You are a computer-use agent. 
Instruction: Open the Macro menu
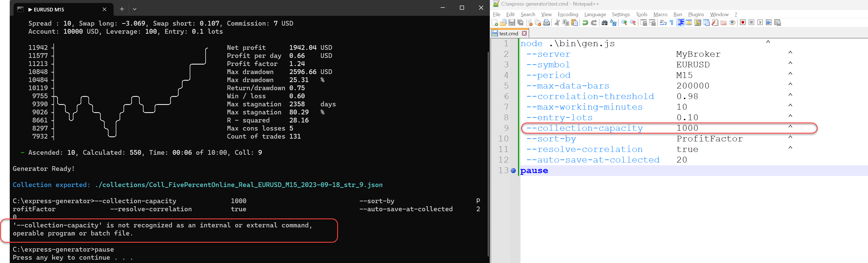(x=660, y=14)
